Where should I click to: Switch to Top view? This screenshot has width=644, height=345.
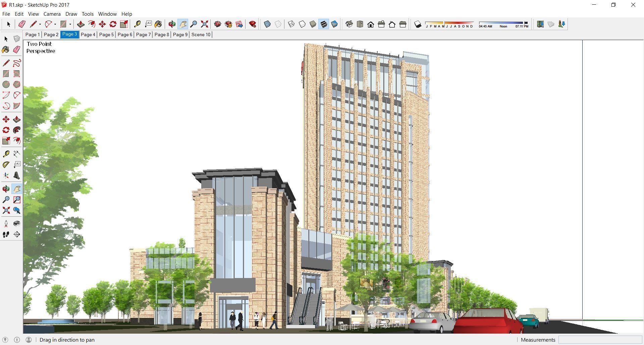[x=360, y=24]
